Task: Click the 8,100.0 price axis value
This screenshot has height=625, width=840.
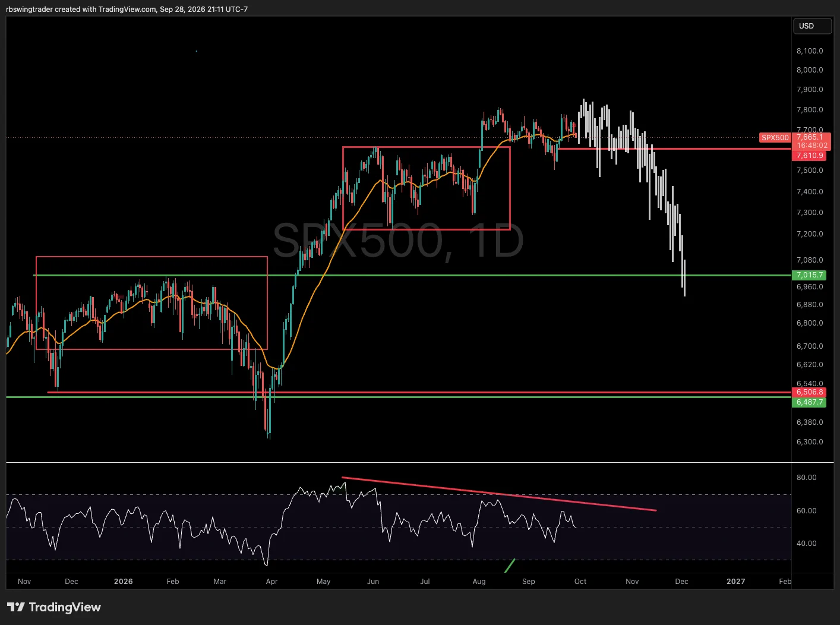Action: click(x=810, y=51)
